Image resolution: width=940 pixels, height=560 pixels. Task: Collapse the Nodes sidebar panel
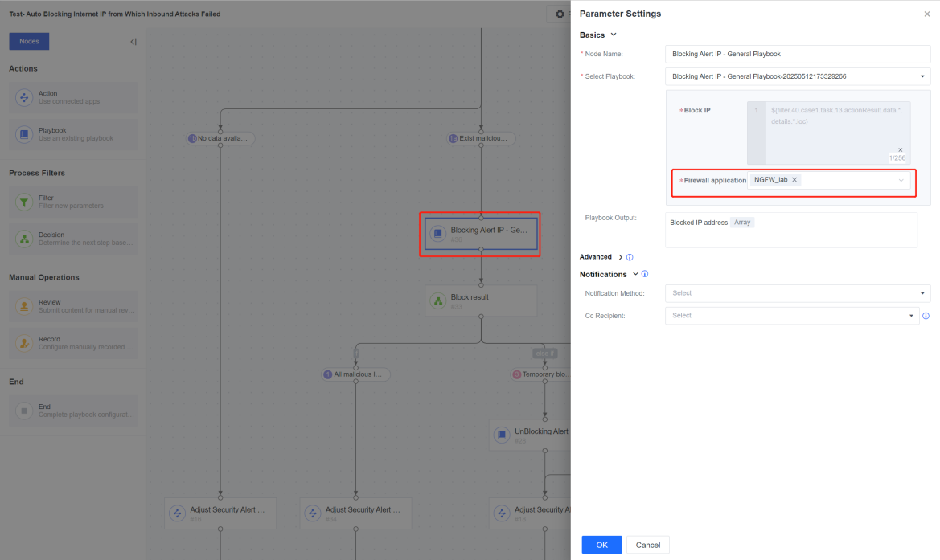point(133,41)
